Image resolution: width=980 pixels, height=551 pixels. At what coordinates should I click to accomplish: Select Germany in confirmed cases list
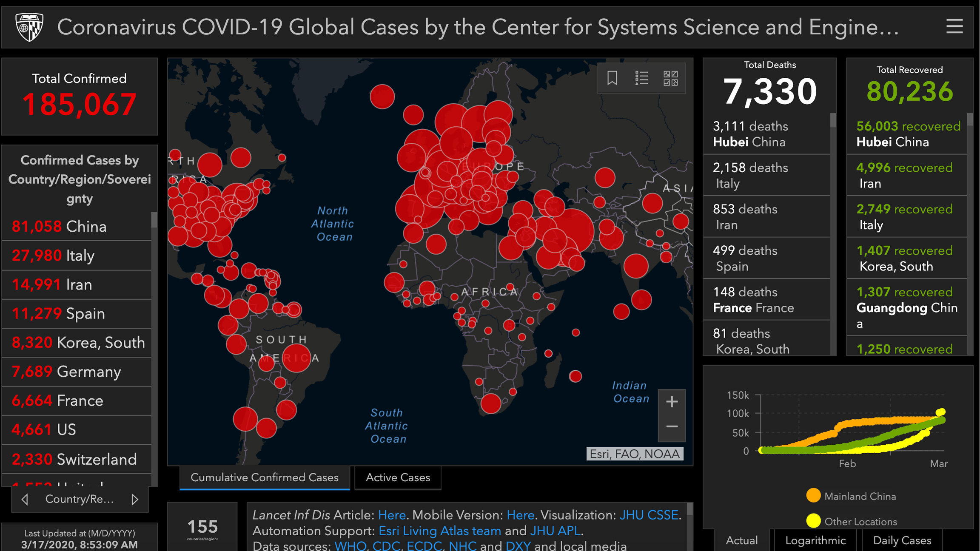point(77,372)
